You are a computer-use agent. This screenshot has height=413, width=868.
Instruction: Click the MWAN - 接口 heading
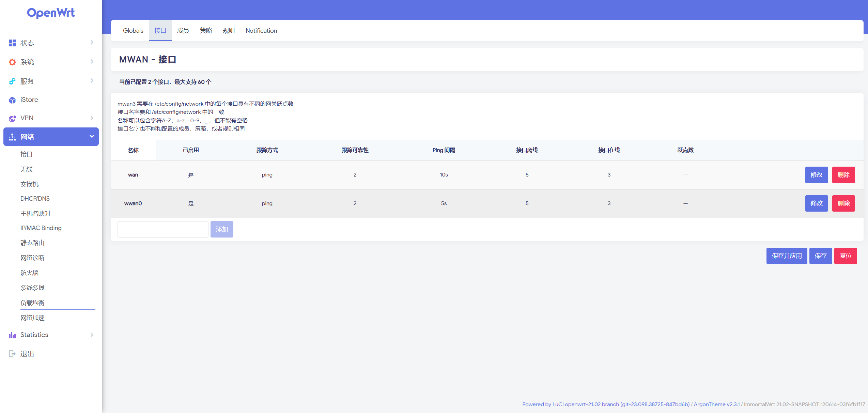[148, 60]
